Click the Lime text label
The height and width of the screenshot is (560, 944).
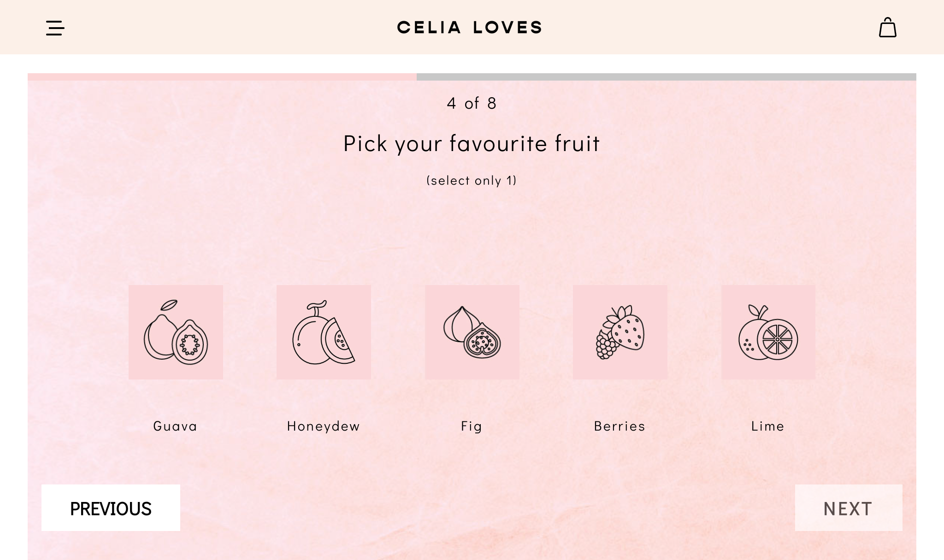tap(768, 426)
